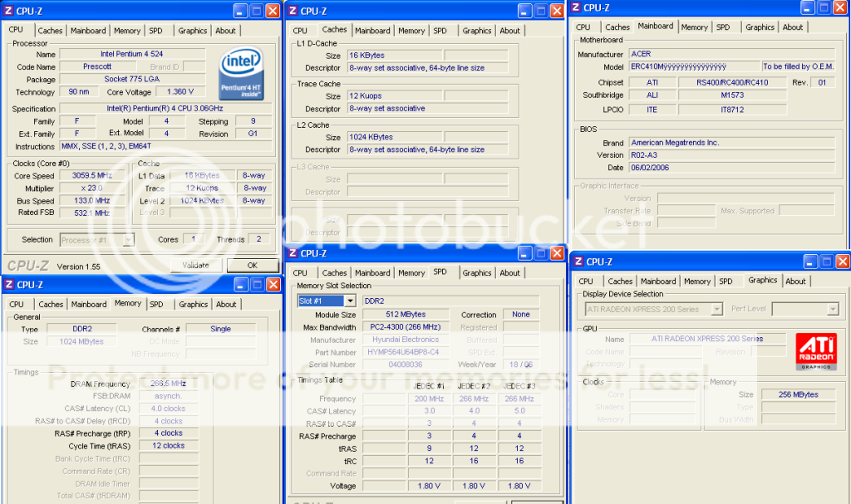The image size is (851, 504).
Task: Open Graphics tab in the Caches window
Action: (477, 31)
